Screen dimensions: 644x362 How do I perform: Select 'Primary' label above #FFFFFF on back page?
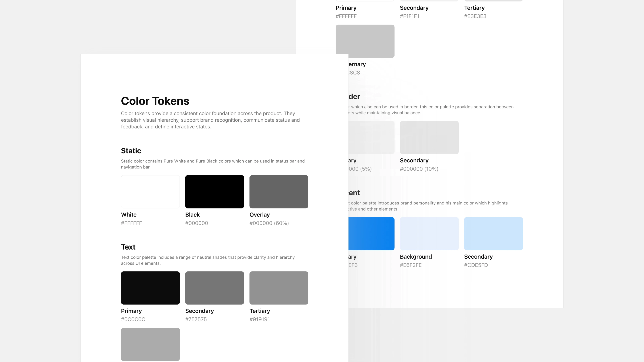pos(346,8)
